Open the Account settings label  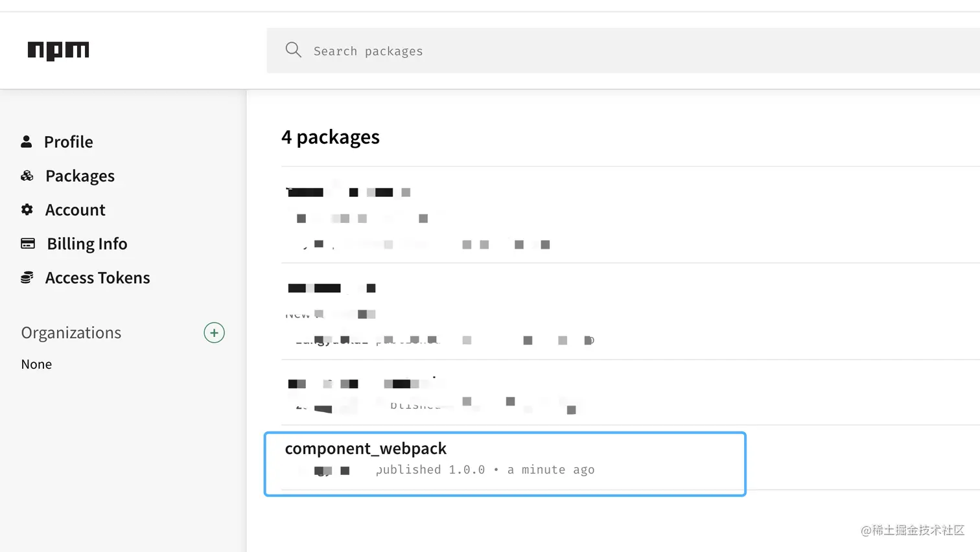pos(75,210)
